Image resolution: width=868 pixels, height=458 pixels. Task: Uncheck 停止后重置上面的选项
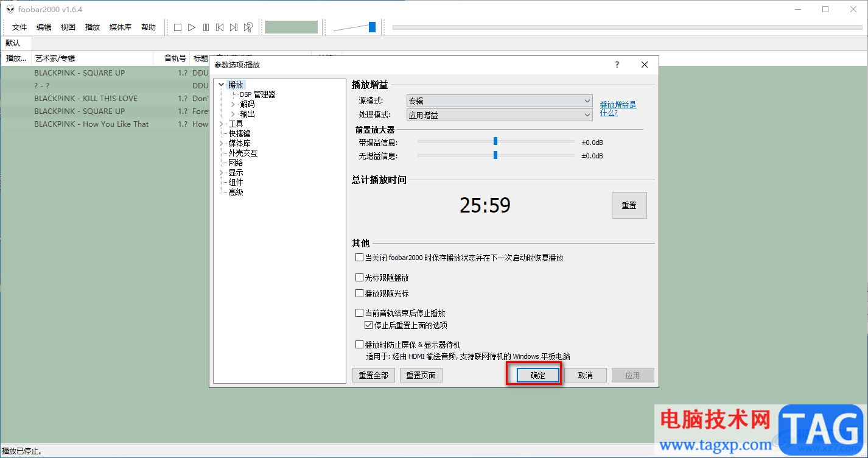368,325
